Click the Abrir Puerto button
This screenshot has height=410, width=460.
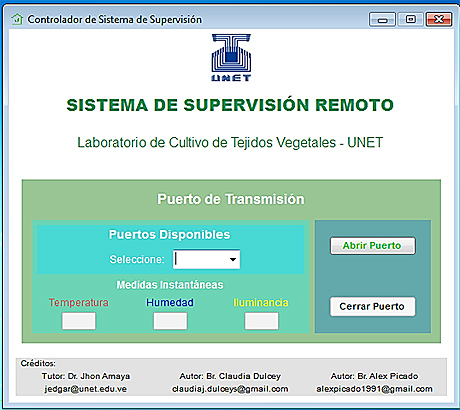click(373, 246)
